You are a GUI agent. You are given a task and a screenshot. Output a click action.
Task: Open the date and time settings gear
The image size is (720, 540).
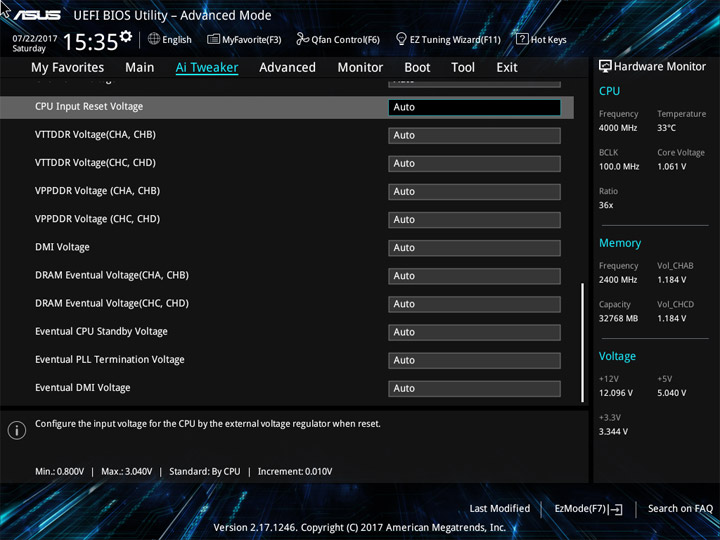[126, 36]
